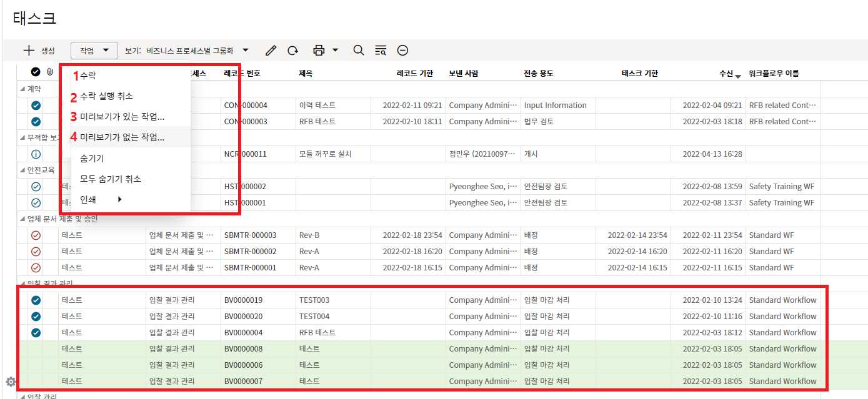Viewport: 868px width, 399px height.
Task: Click the magnifying glass search icon
Action: [359, 51]
